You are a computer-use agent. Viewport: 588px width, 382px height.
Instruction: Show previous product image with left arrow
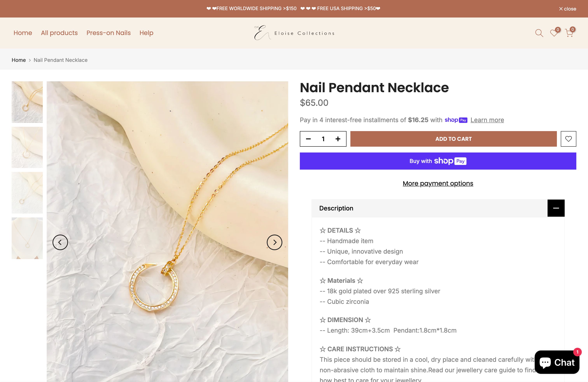tap(60, 242)
